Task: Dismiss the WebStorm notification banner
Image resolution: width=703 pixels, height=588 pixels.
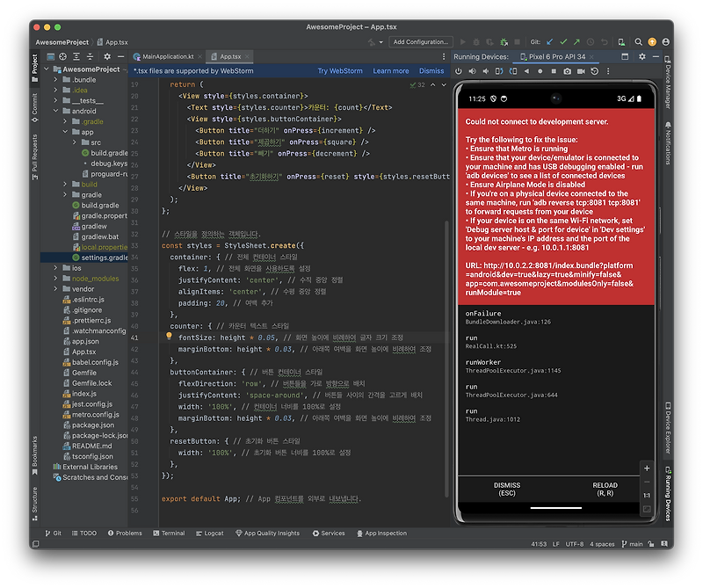Action: [431, 71]
